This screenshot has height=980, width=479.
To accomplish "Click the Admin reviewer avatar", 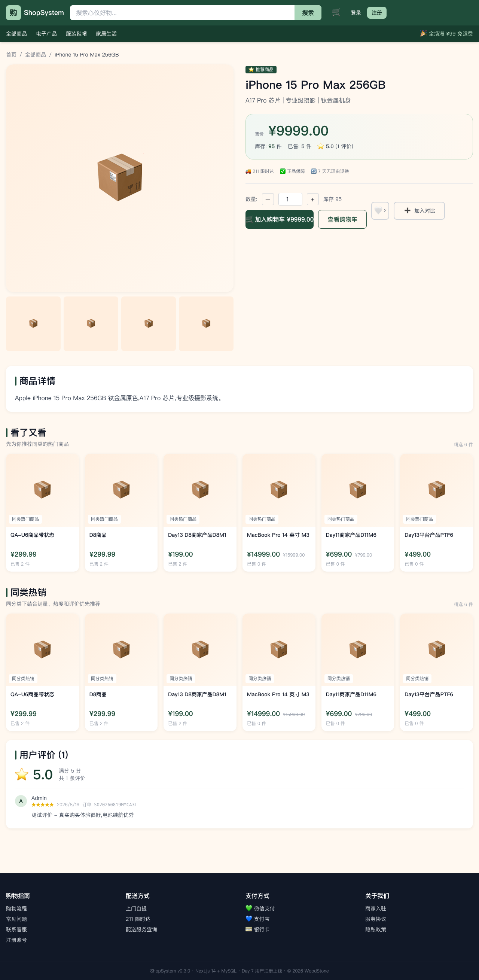I will point(21,801).
